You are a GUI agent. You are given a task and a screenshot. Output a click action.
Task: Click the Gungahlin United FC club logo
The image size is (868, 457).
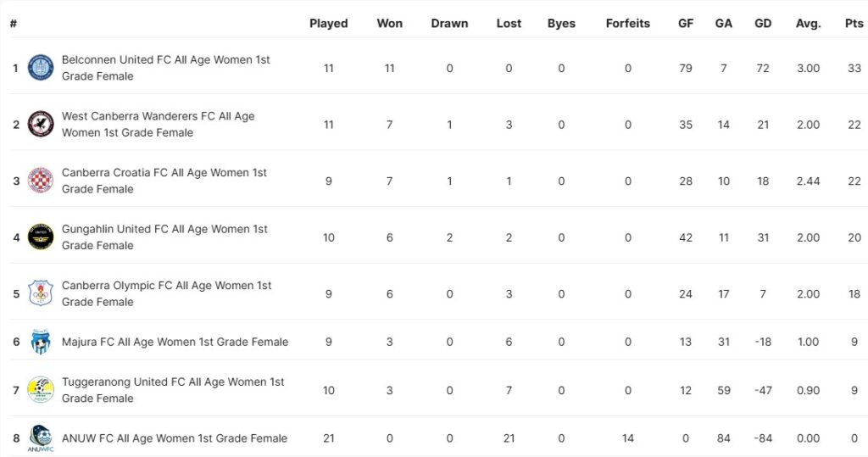point(41,237)
